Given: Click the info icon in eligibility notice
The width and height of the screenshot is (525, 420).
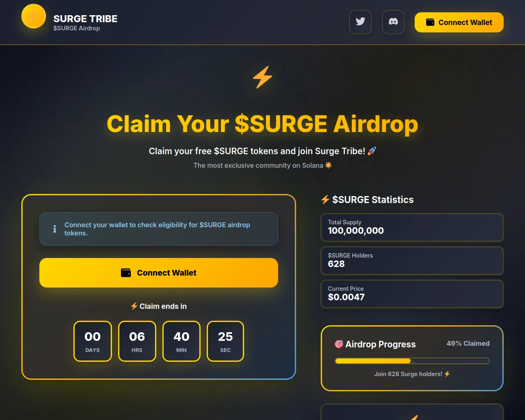Looking at the screenshot, I should tap(55, 229).
